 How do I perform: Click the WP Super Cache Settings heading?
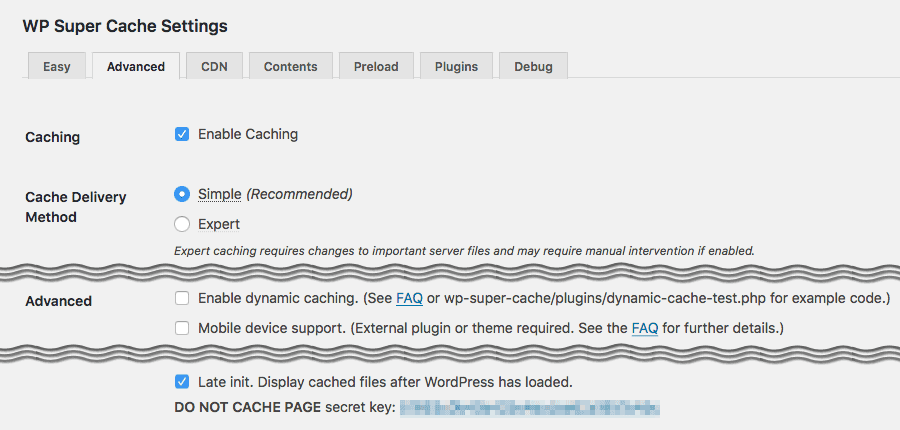coord(125,26)
